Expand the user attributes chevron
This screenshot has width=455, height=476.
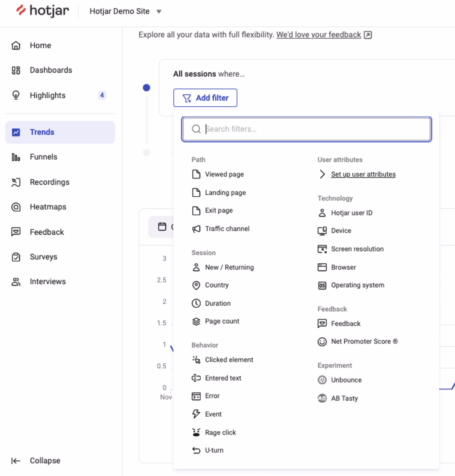(322, 174)
